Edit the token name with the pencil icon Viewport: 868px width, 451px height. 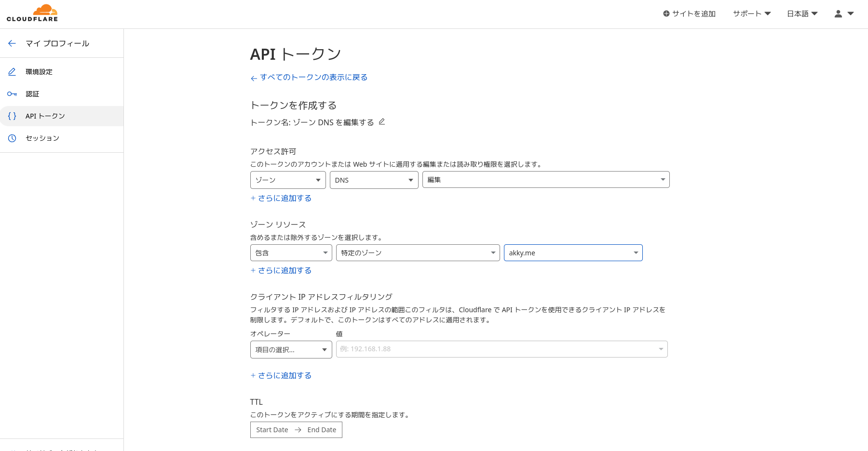tap(381, 121)
